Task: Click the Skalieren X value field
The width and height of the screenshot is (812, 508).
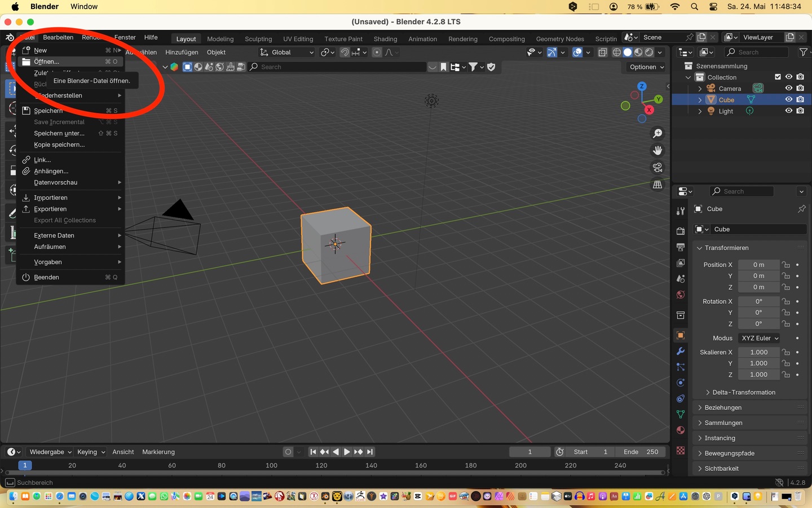Action: [x=759, y=352]
